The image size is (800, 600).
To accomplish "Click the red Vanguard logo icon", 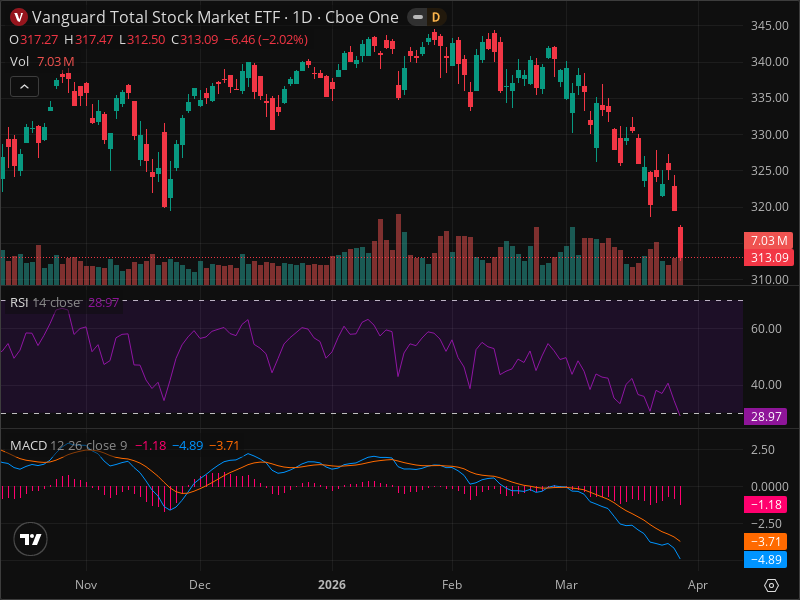I will (19, 17).
